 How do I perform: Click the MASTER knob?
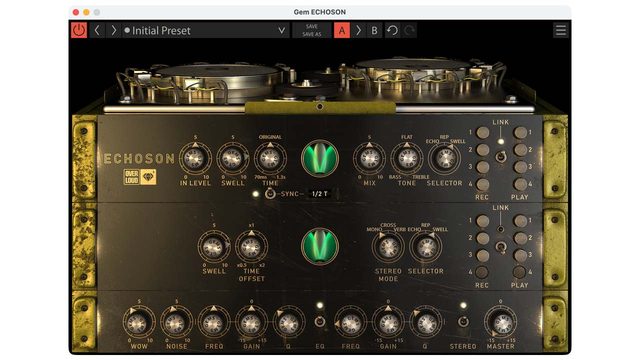click(501, 323)
